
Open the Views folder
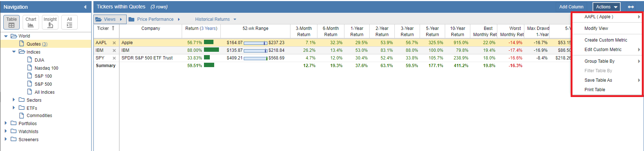(109, 19)
